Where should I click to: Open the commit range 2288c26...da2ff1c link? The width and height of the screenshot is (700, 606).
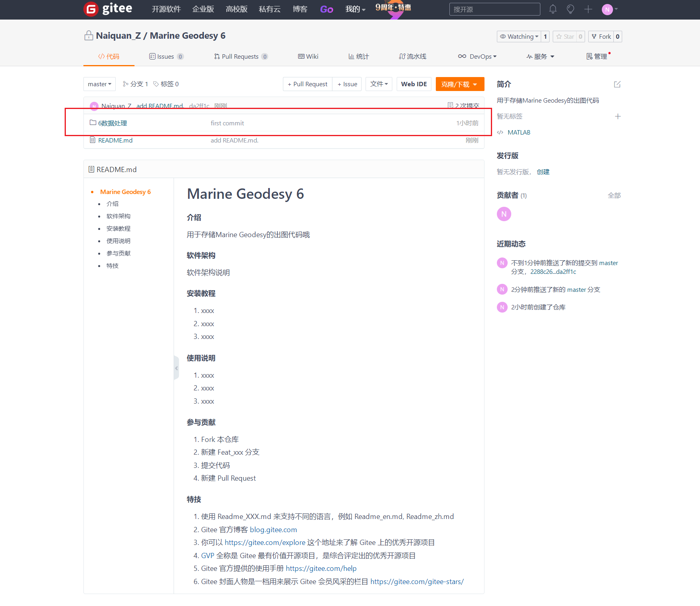(x=553, y=271)
